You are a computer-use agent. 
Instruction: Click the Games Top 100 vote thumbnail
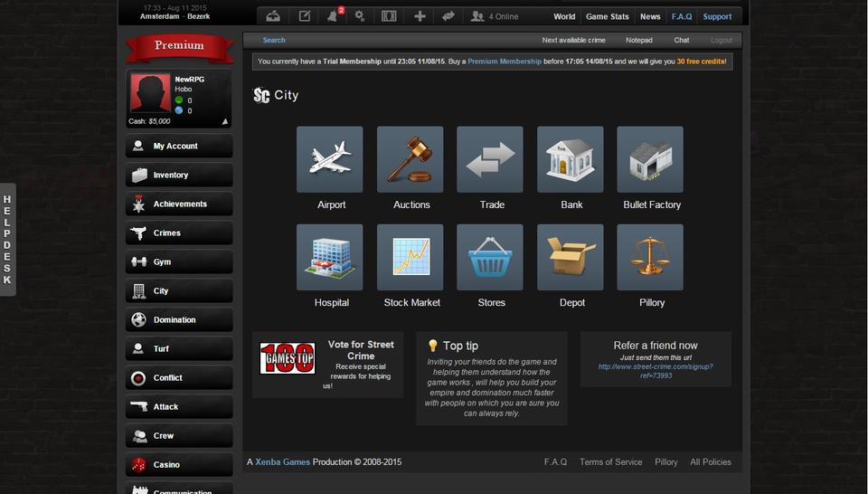pos(288,358)
